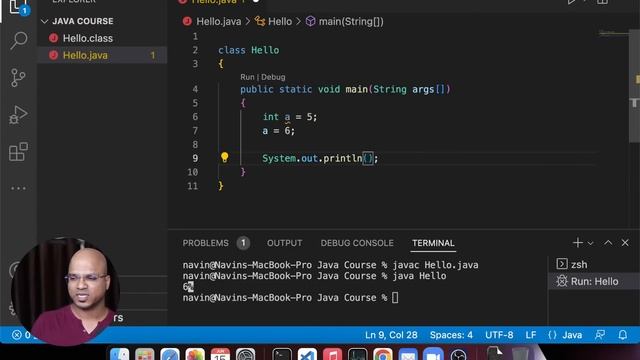Screen dimensions: 640x360
Task: Click the problems count badge 1
Action: [x=243, y=243]
